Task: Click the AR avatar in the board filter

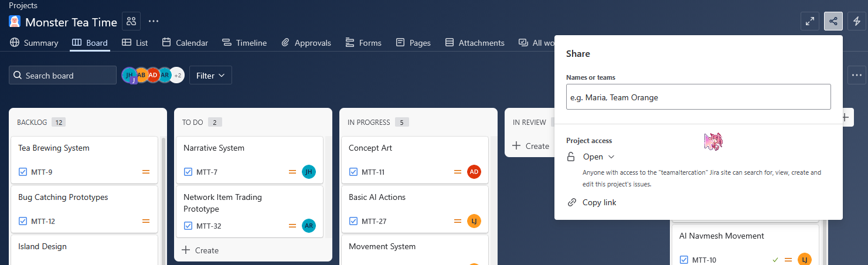Action: click(x=165, y=75)
